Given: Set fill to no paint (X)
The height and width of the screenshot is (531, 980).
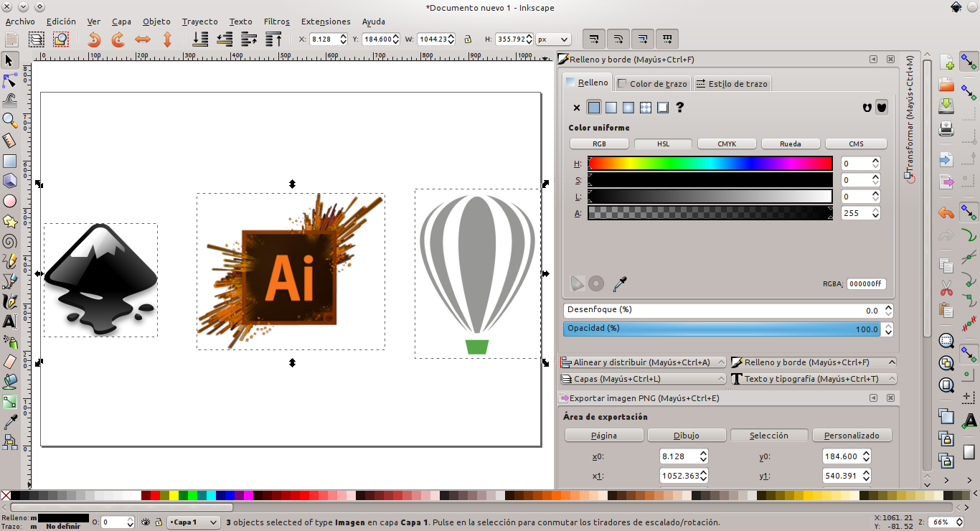Looking at the screenshot, I should tap(577, 108).
